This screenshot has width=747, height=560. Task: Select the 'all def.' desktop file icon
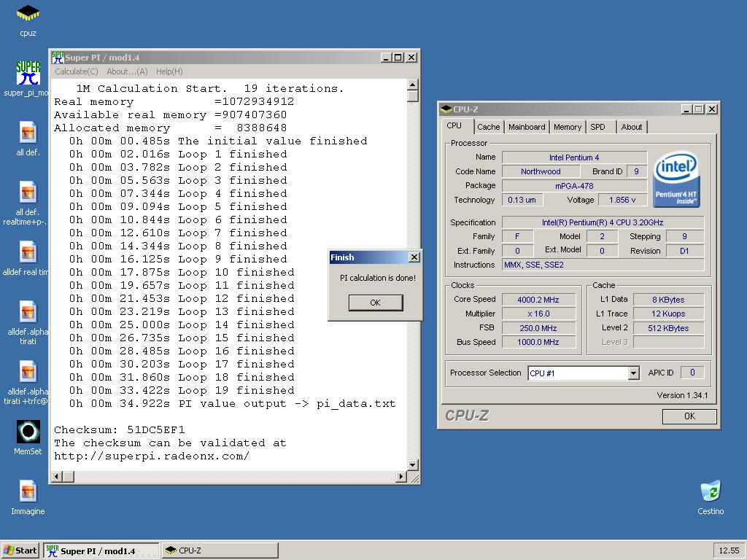[x=28, y=139]
